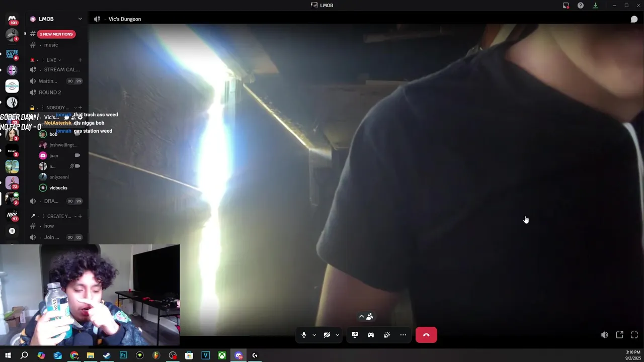Open Steam from taskbar
644x362 pixels.
(107, 355)
